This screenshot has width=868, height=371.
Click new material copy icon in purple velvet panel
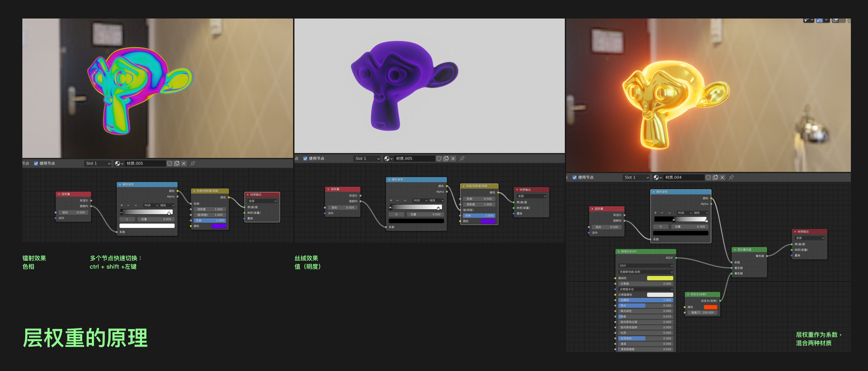pyautogui.click(x=446, y=159)
